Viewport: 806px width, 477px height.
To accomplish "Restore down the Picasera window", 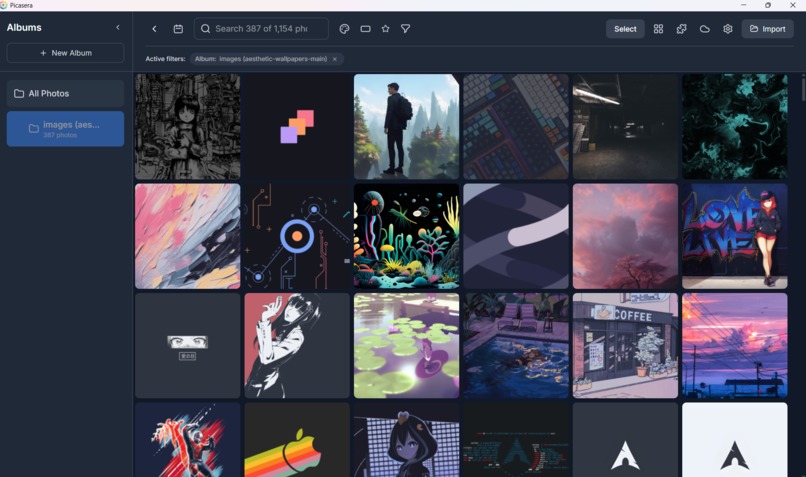I will coord(768,5).
